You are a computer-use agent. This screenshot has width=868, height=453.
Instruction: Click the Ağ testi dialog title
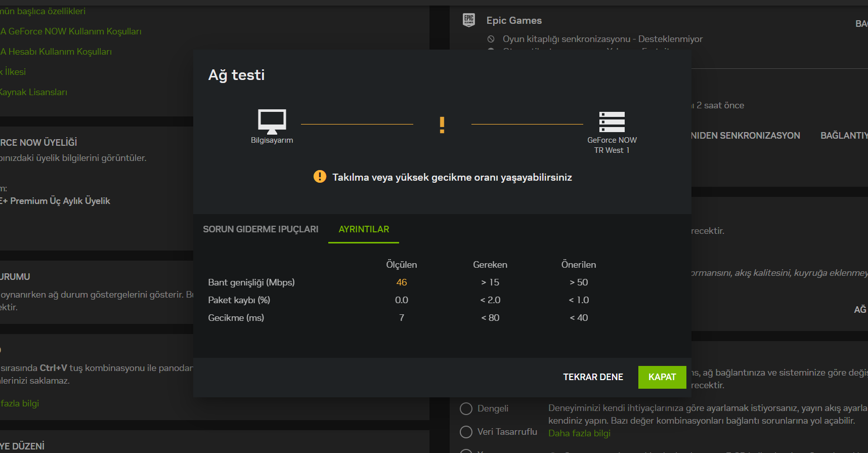(x=236, y=75)
